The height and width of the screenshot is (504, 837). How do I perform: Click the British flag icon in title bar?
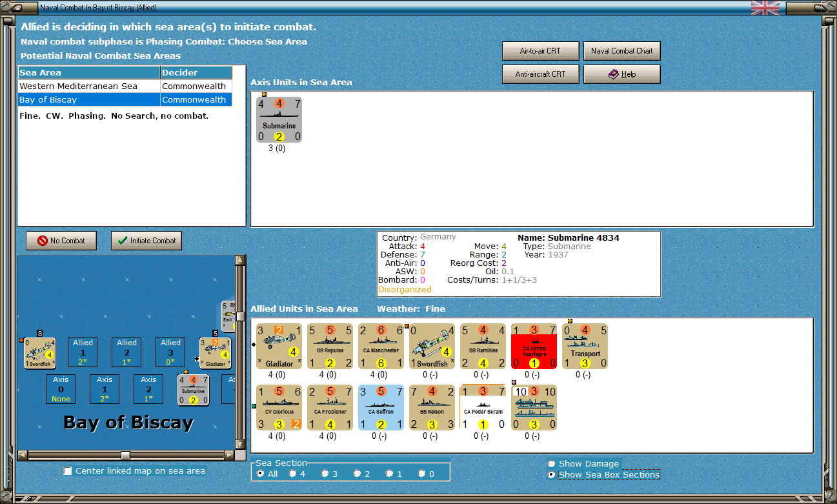tap(765, 8)
